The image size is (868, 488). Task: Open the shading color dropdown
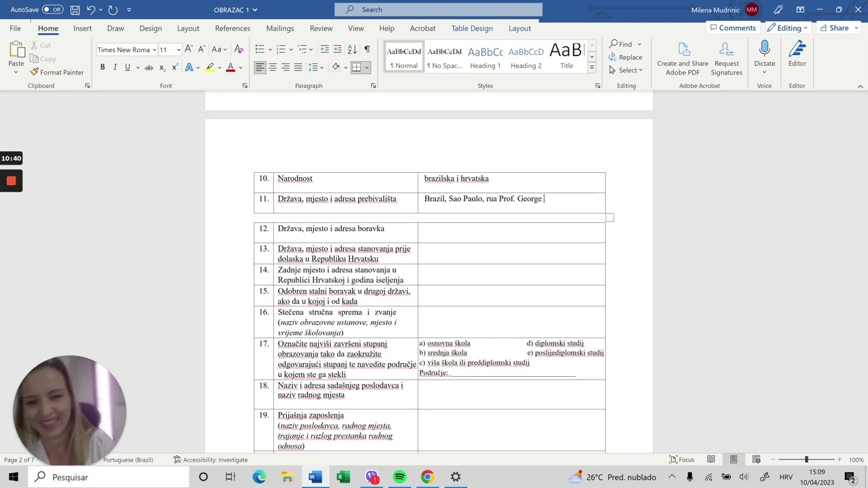coord(344,67)
